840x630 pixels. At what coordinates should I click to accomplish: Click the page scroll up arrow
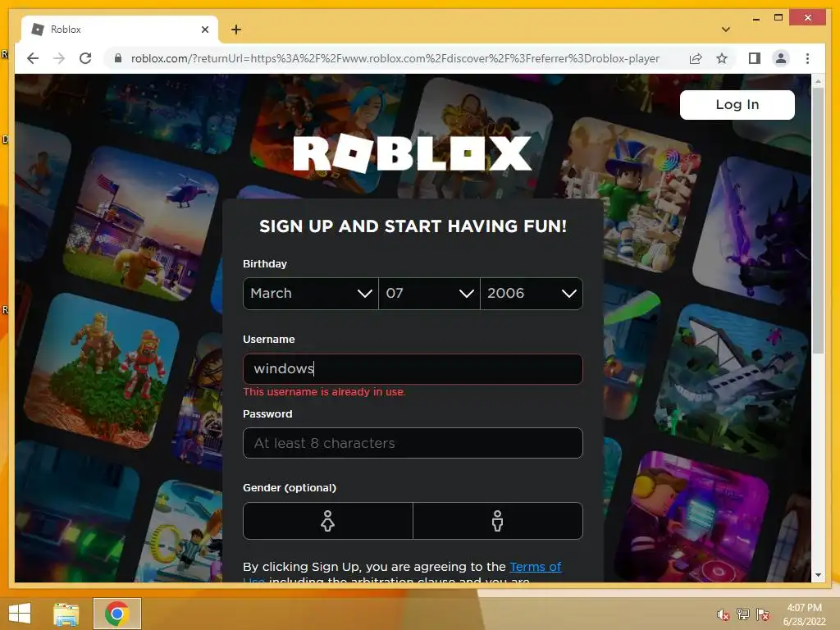[x=818, y=81]
